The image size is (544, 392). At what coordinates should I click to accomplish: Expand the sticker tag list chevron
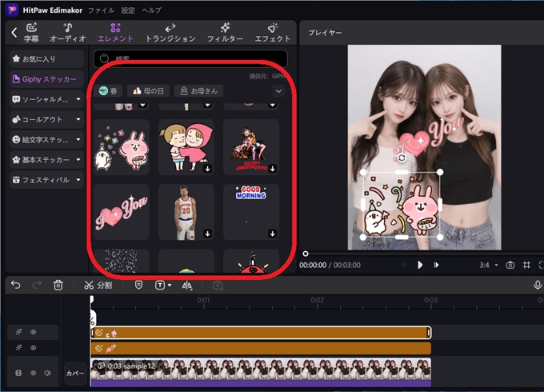(278, 91)
